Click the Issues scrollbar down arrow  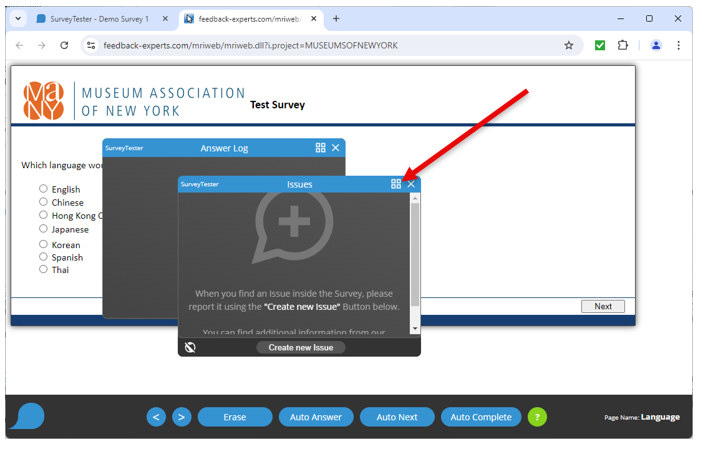point(415,329)
